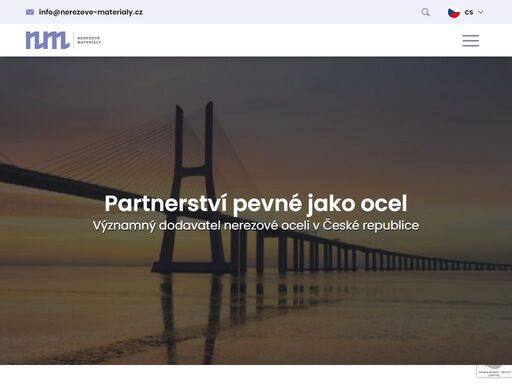Click the Czech flag icon
512x384 pixels.
pos(454,13)
